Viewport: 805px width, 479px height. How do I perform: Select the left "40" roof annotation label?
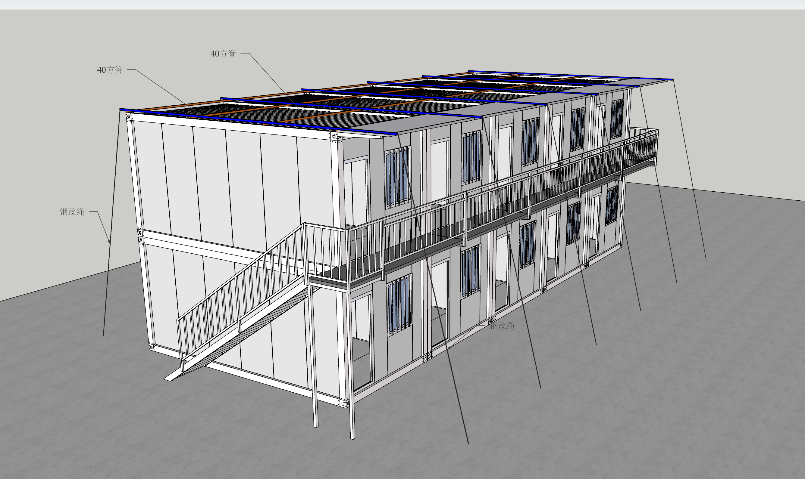pos(109,70)
